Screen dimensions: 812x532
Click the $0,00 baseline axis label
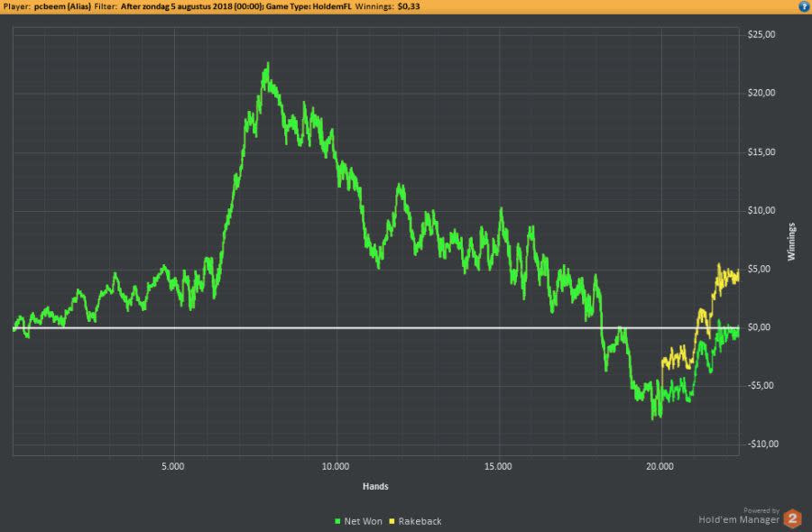(759, 327)
